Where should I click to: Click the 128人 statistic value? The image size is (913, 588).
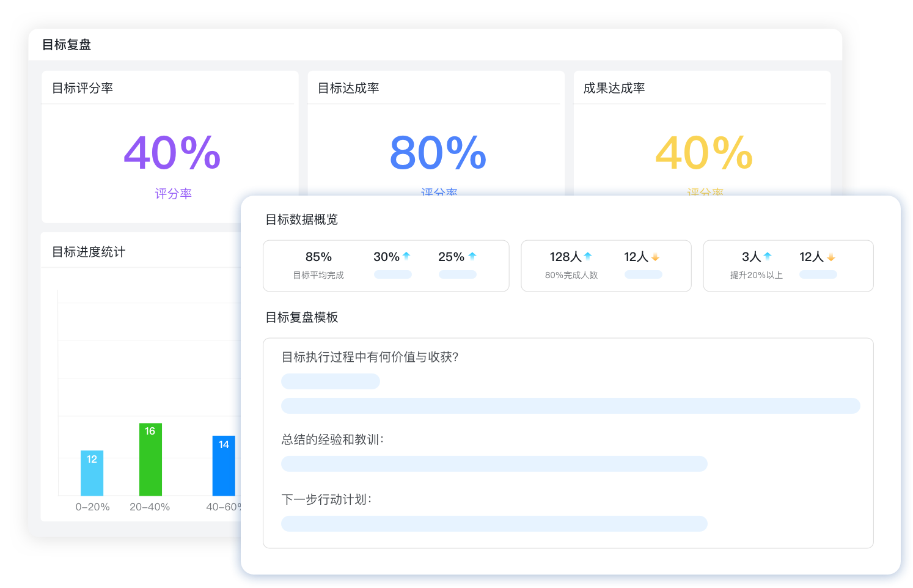coord(566,256)
